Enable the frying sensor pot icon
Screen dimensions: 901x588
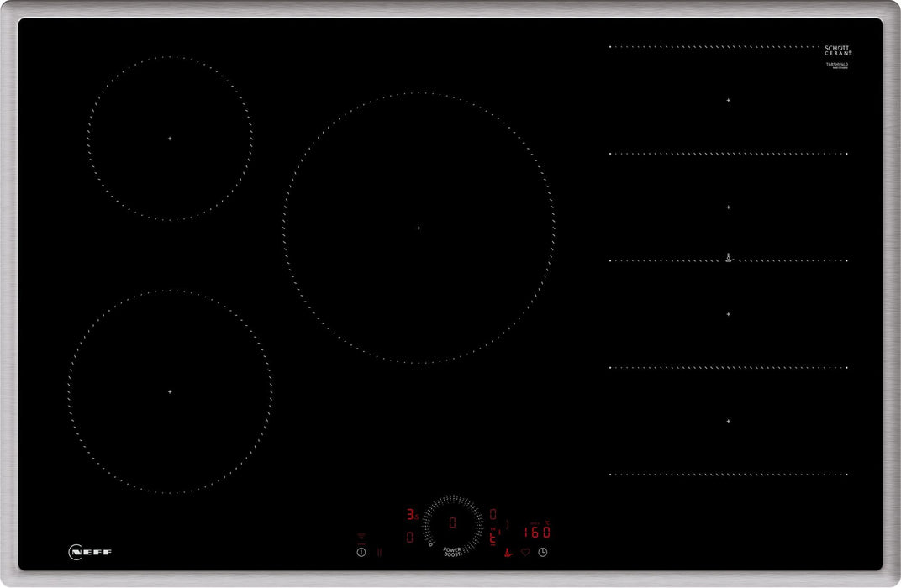tap(508, 552)
